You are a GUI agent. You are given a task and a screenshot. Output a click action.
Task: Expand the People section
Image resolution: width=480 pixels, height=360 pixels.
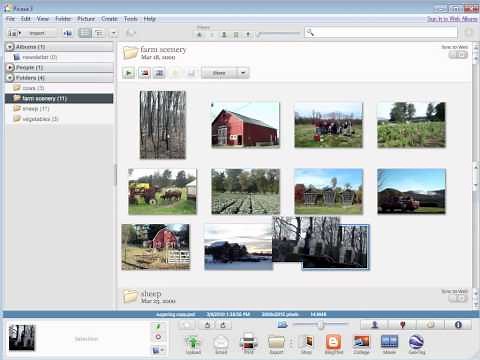point(10,68)
